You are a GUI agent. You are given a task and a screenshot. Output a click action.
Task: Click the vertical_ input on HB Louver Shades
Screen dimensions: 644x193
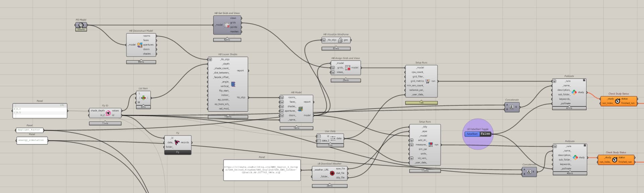point(225,86)
